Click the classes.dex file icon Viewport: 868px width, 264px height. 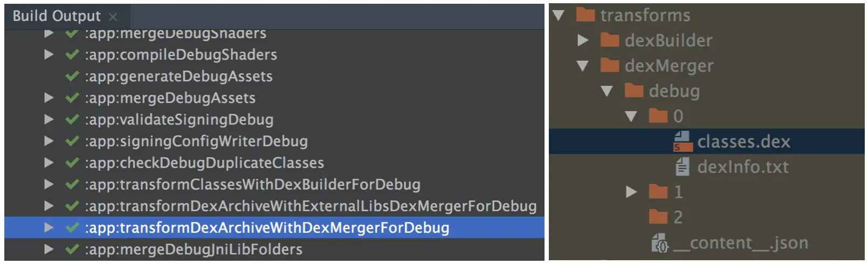coord(683,142)
